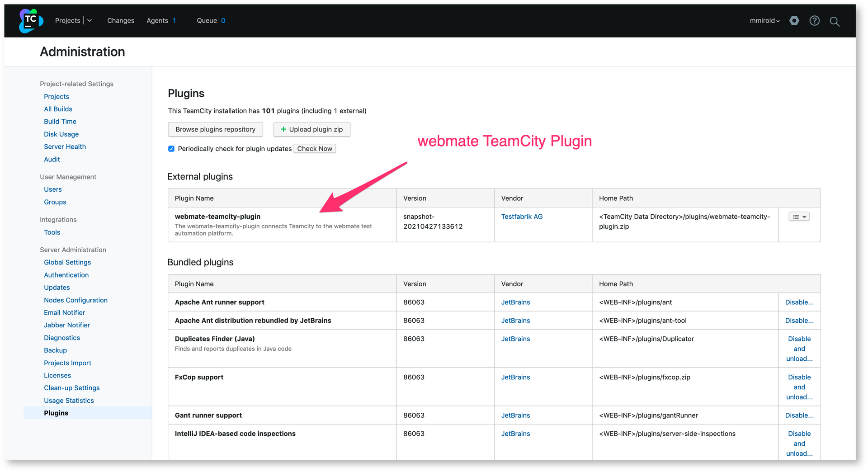Open Disk Usage in sidebar
868x472 pixels.
pyautogui.click(x=61, y=134)
